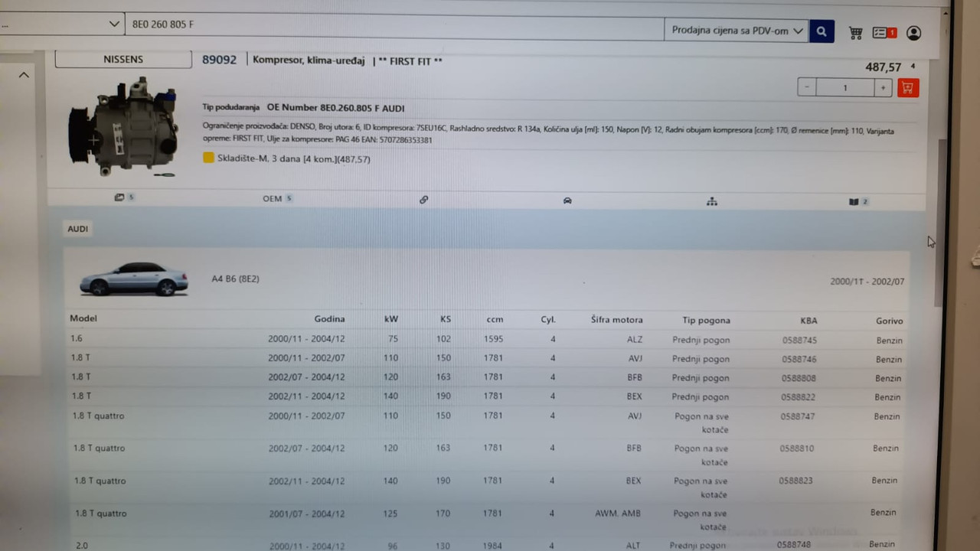Click the NISSENS brand button
Viewport: 980px width, 551px height.
123,59
